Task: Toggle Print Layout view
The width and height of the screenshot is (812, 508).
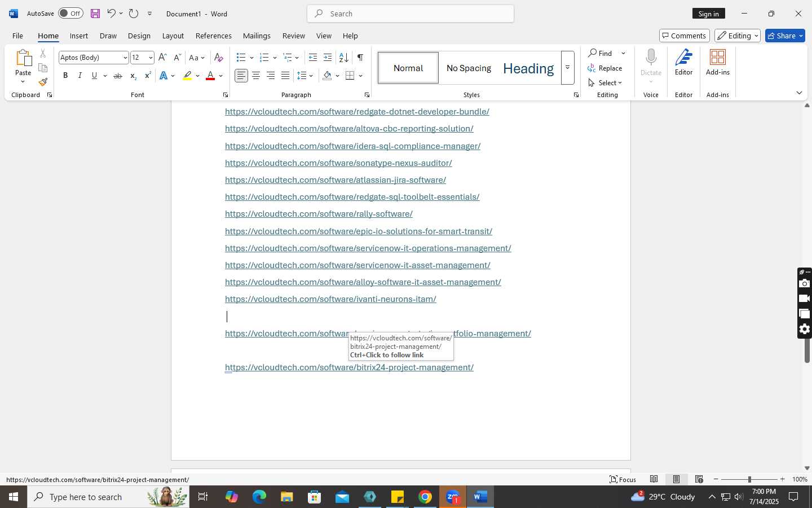Action: pyautogui.click(x=676, y=479)
